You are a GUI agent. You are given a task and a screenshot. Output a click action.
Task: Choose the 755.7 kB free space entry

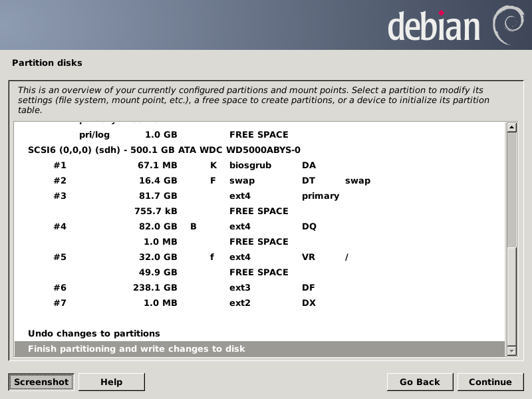click(199, 211)
